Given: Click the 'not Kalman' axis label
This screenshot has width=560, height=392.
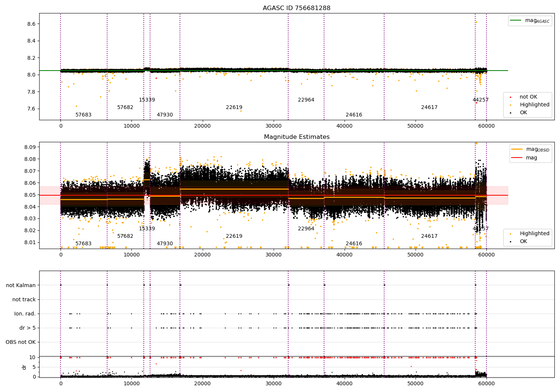Looking at the screenshot, I should [21, 285].
